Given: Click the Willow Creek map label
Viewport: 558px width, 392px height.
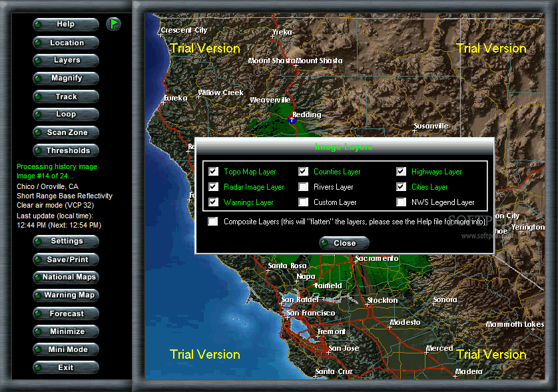Looking at the screenshot, I should (220, 93).
